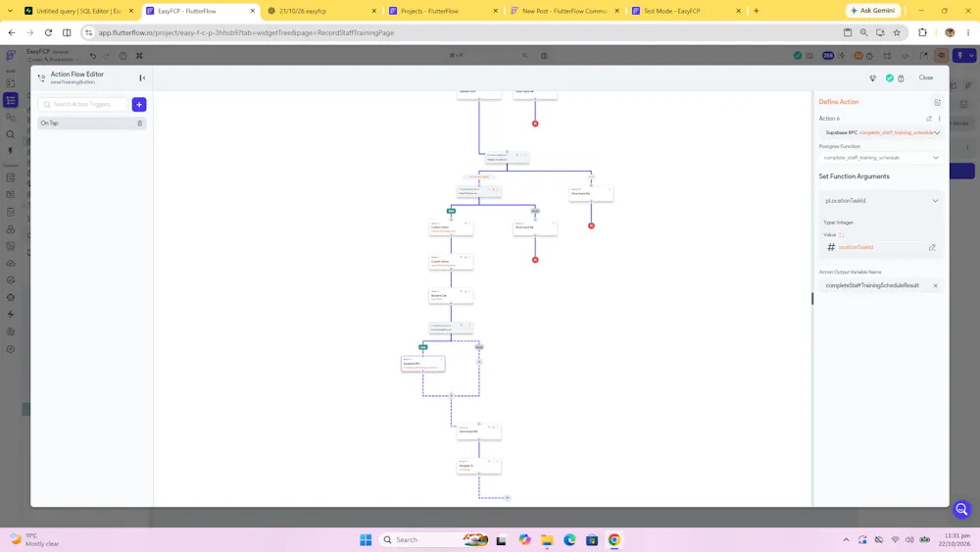
Task: Click the green check status icon in editor header
Action: click(x=890, y=78)
